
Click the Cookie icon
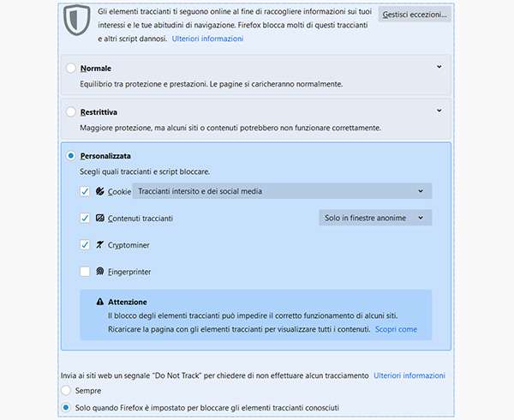[x=100, y=191]
